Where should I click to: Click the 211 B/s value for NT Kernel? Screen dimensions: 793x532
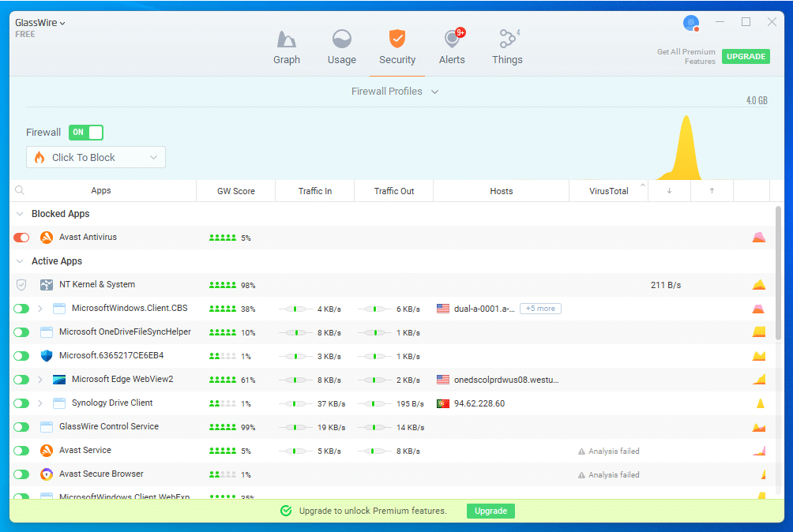(666, 285)
